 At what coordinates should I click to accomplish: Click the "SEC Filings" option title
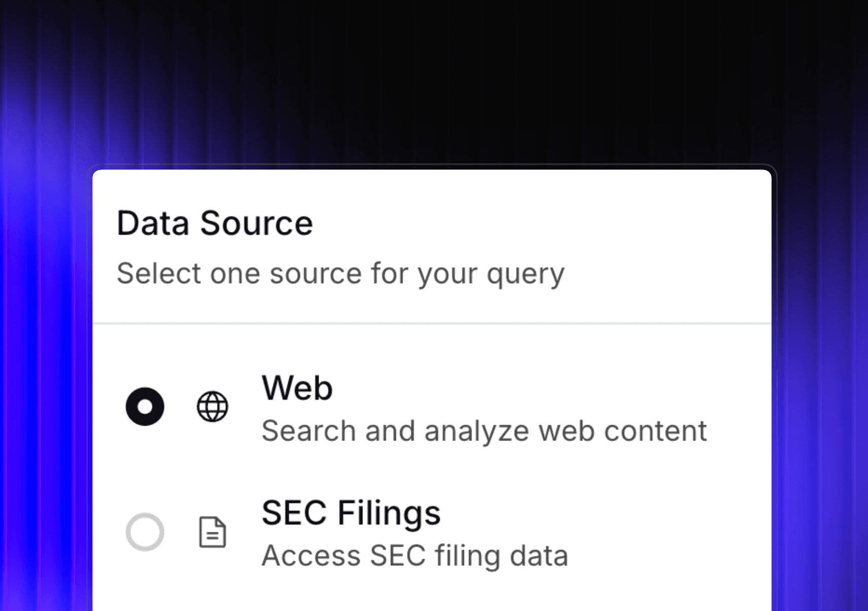351,513
